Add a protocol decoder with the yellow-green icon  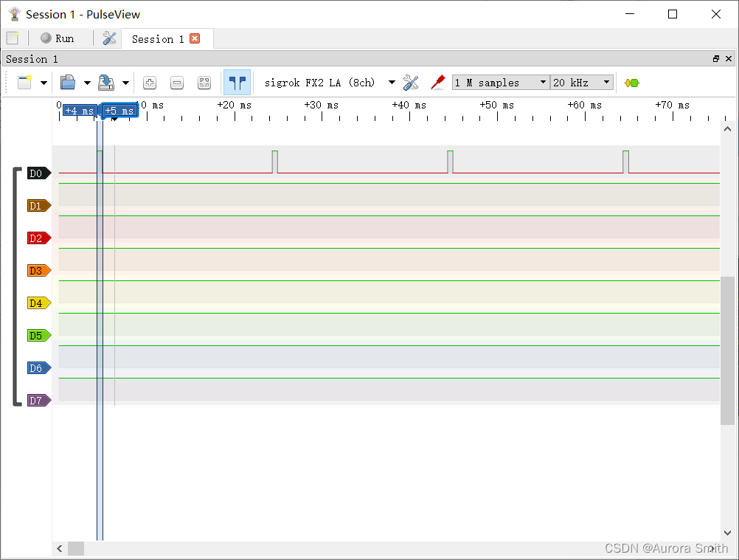click(631, 83)
